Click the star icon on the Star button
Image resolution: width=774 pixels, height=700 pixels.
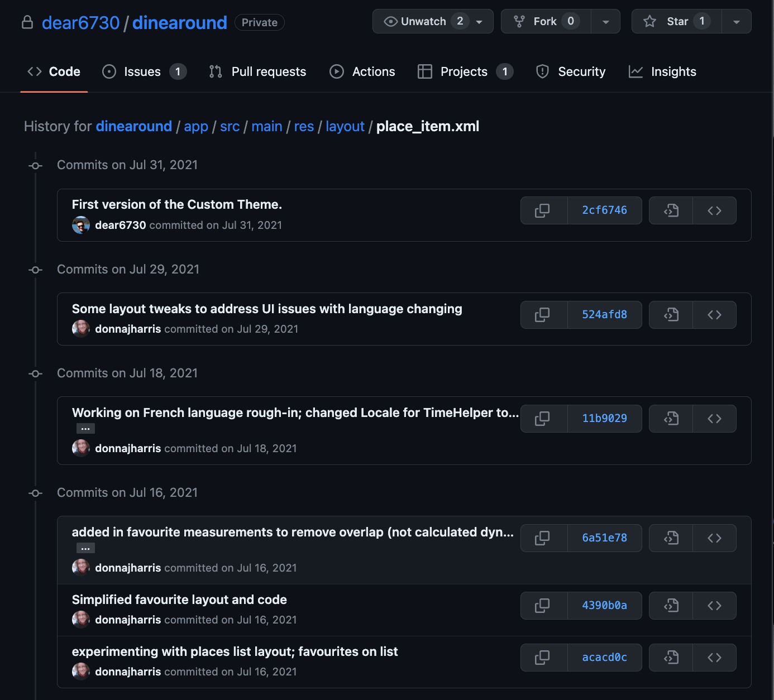point(649,21)
